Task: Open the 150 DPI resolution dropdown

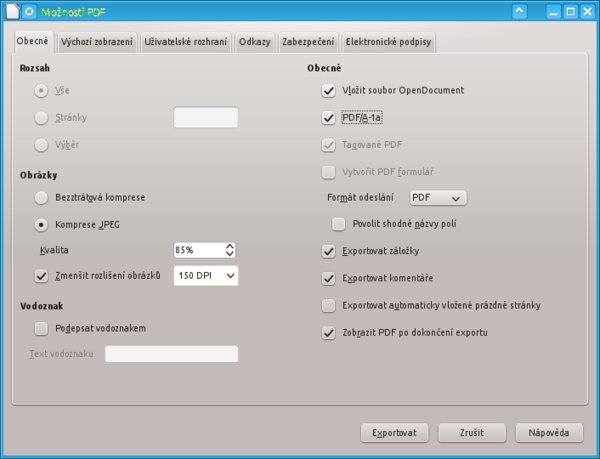Action: 206,276
